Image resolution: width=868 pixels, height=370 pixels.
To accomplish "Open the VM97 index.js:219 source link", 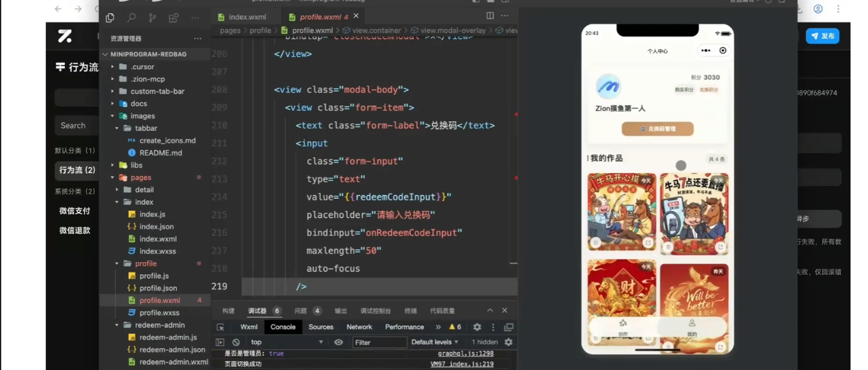I will pos(462,365).
